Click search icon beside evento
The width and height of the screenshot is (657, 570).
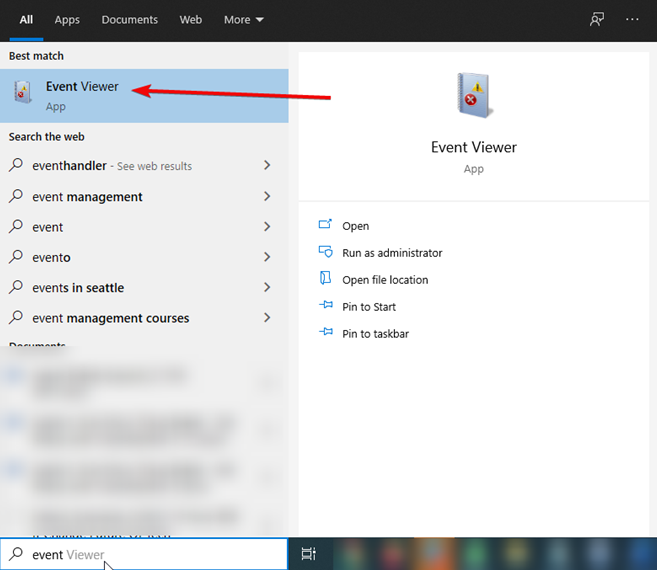(x=16, y=256)
